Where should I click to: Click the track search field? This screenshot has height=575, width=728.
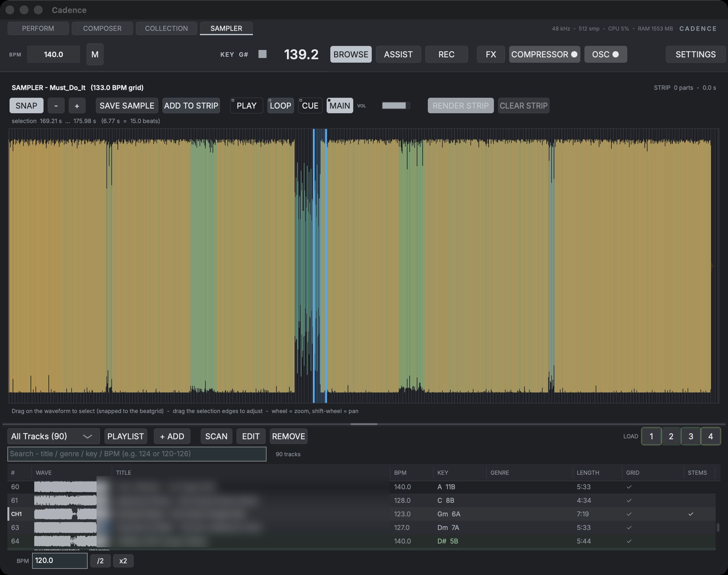tap(137, 454)
